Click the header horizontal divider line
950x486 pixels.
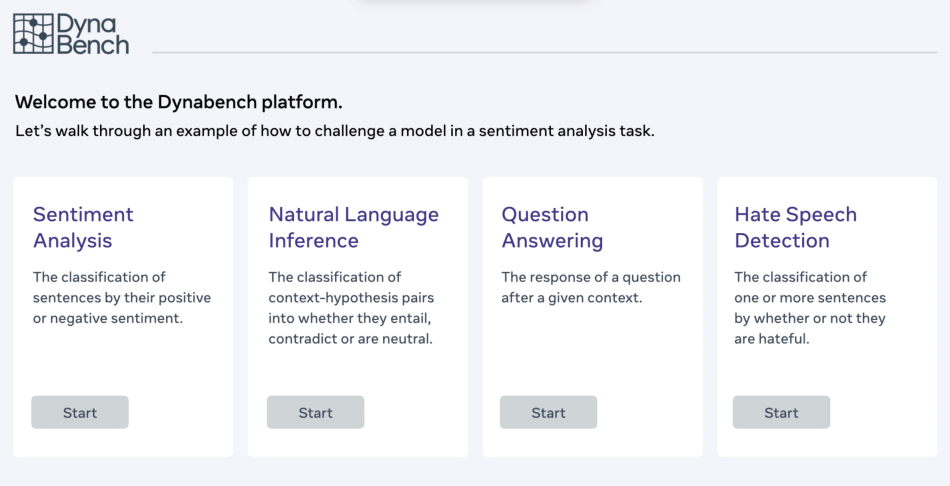[540, 52]
